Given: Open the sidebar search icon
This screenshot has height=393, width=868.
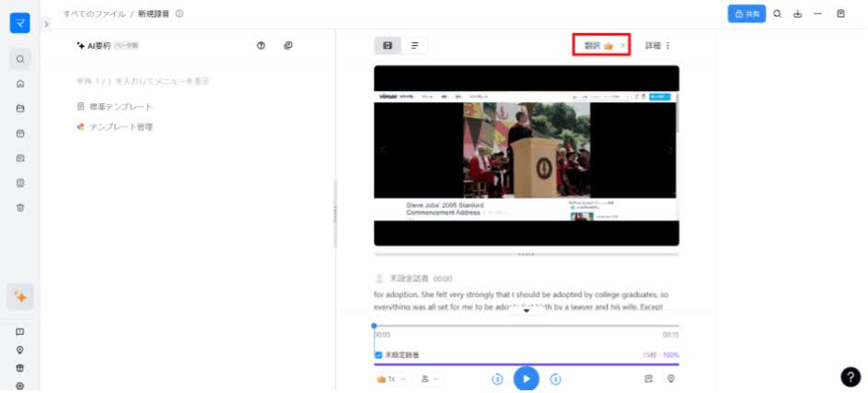Looking at the screenshot, I should (x=20, y=59).
